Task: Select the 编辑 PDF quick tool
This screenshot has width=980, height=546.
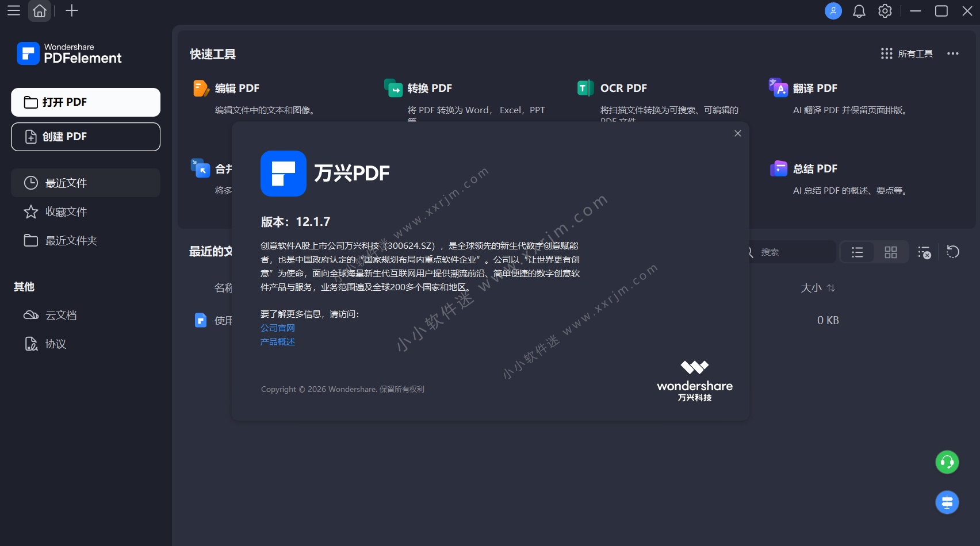Action: coord(236,88)
